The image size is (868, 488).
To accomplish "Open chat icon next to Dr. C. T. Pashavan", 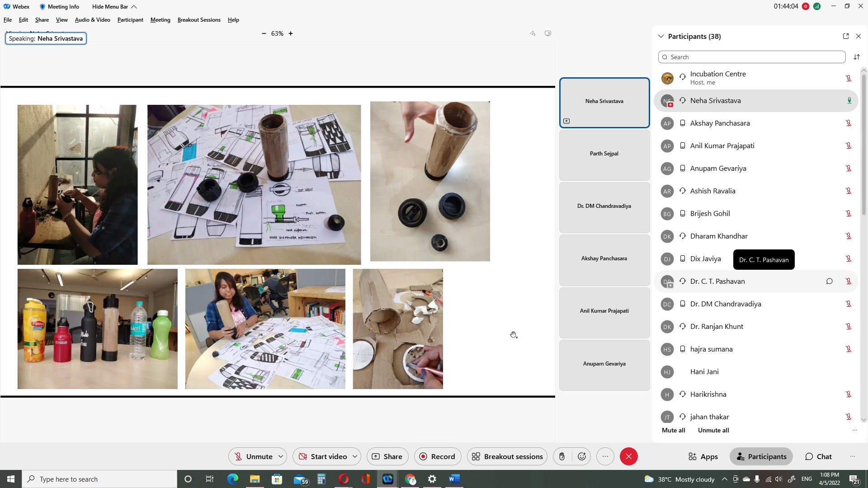I will tap(829, 281).
